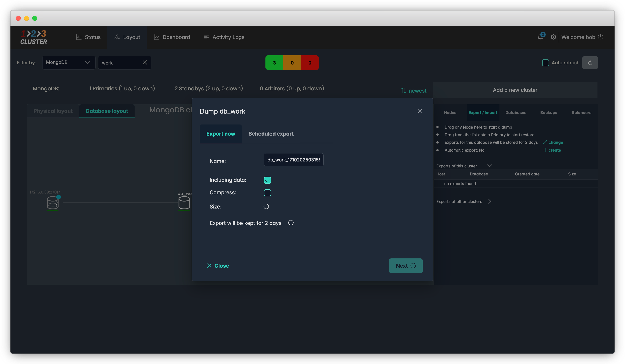
Task: Click the logout power icon
Action: coord(600,37)
